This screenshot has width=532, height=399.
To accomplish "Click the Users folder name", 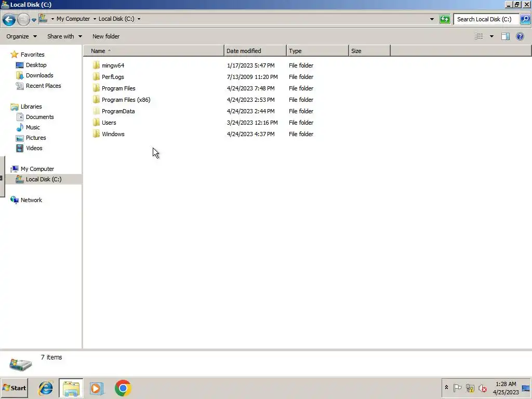I will point(109,123).
